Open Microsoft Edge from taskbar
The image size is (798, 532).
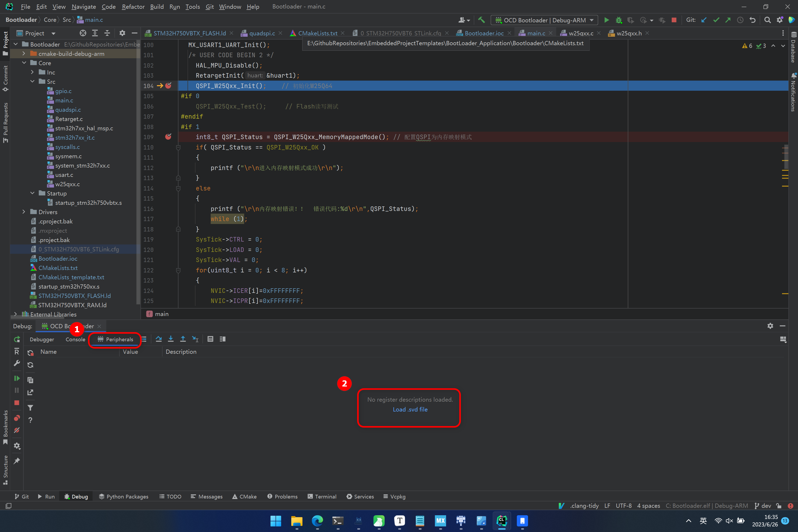tap(317, 521)
